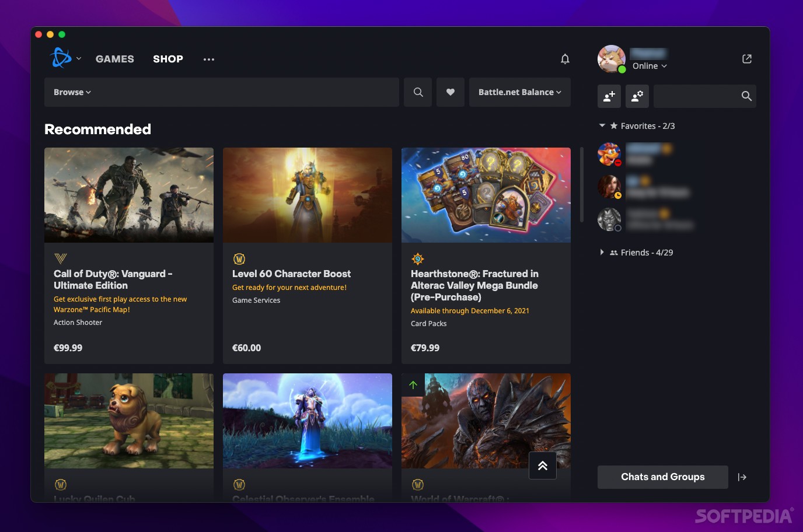803x532 pixels.
Task: Collapse the friends list with the arrow icon
Action: coord(742,477)
